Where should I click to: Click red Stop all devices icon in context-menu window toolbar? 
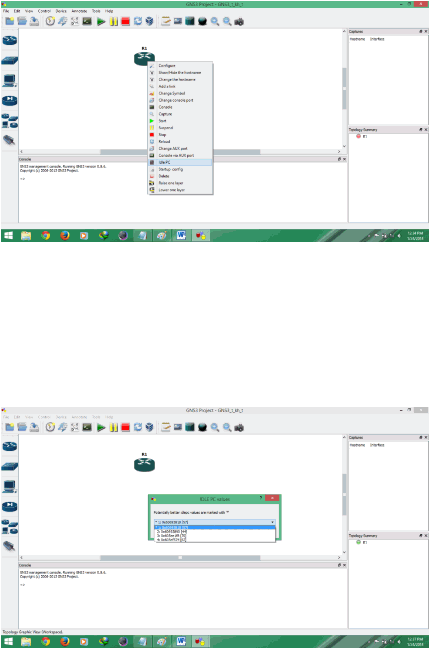(x=125, y=21)
